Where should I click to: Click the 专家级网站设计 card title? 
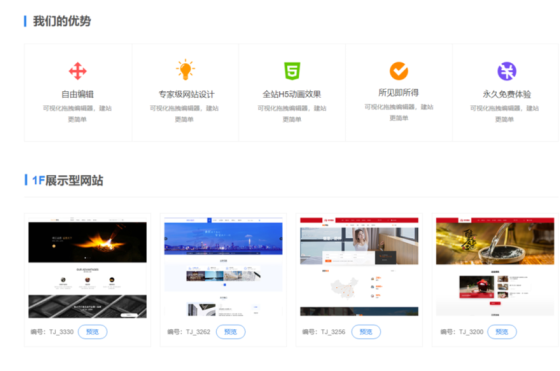tap(186, 94)
